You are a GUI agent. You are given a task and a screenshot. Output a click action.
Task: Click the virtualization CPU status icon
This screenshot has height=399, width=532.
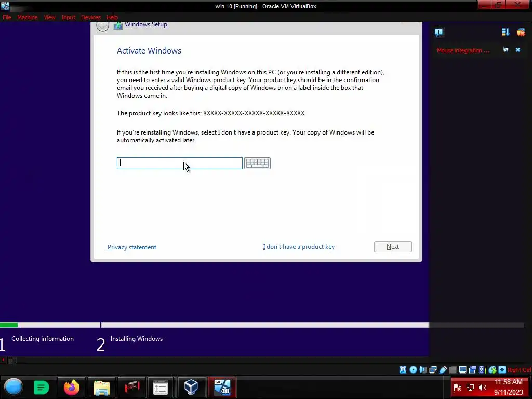pos(482,370)
